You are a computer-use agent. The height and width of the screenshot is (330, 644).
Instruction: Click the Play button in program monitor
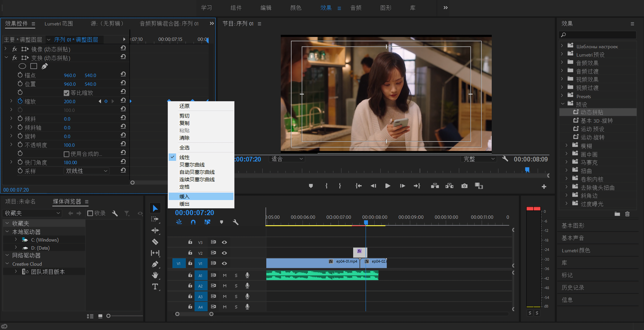click(388, 186)
